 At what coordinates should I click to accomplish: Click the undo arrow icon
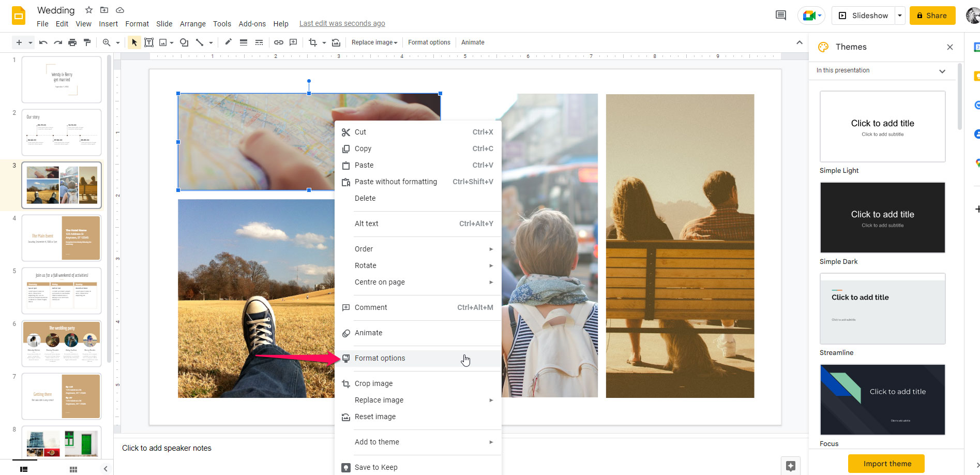tap(43, 42)
